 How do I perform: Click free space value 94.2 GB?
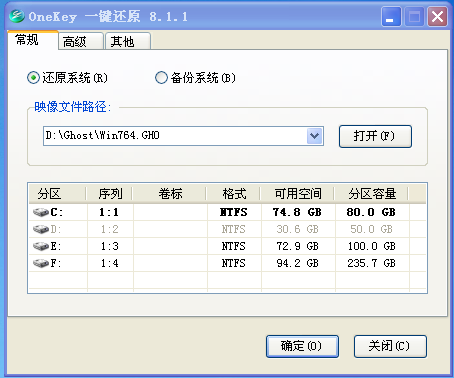(x=297, y=263)
